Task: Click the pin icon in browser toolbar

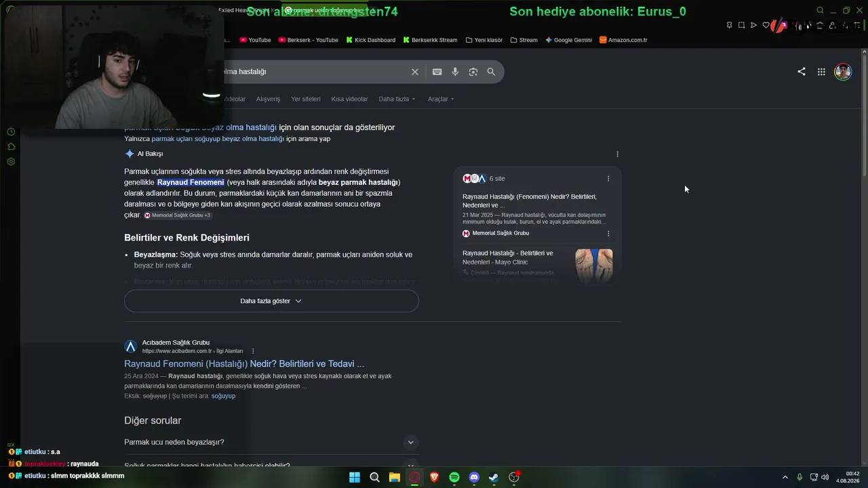Action: [729, 25]
